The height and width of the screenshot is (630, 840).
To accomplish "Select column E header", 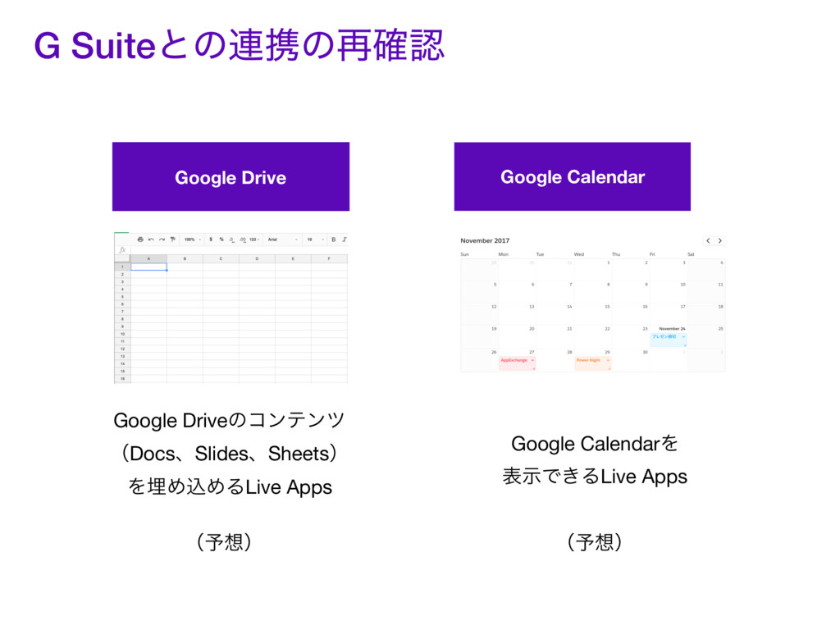I will pos(293,258).
